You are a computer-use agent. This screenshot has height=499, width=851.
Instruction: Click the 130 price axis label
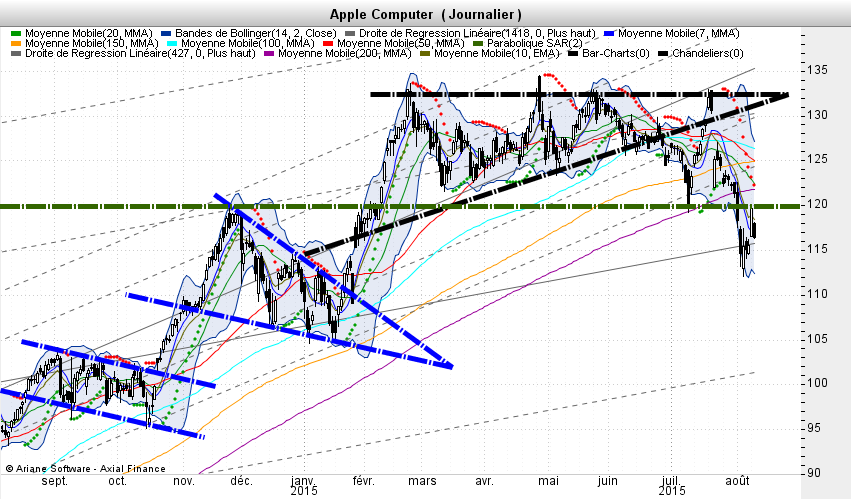click(x=817, y=115)
